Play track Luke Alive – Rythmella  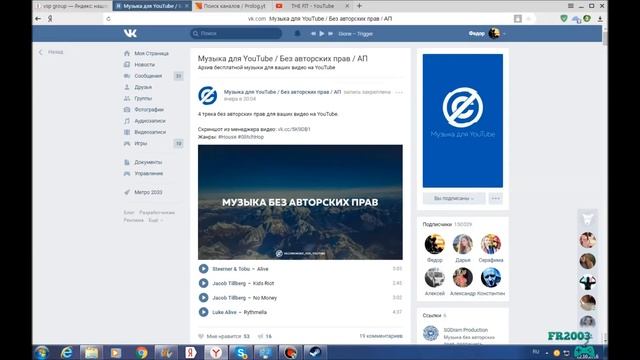coord(203,312)
